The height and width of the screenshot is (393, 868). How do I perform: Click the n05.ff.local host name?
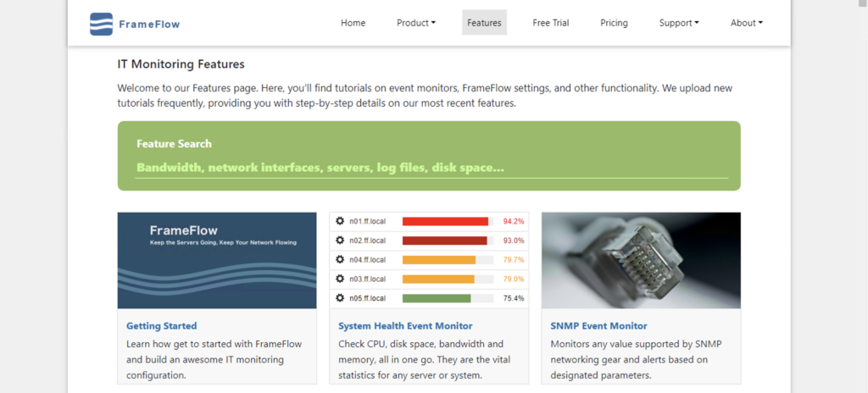pyautogui.click(x=368, y=298)
